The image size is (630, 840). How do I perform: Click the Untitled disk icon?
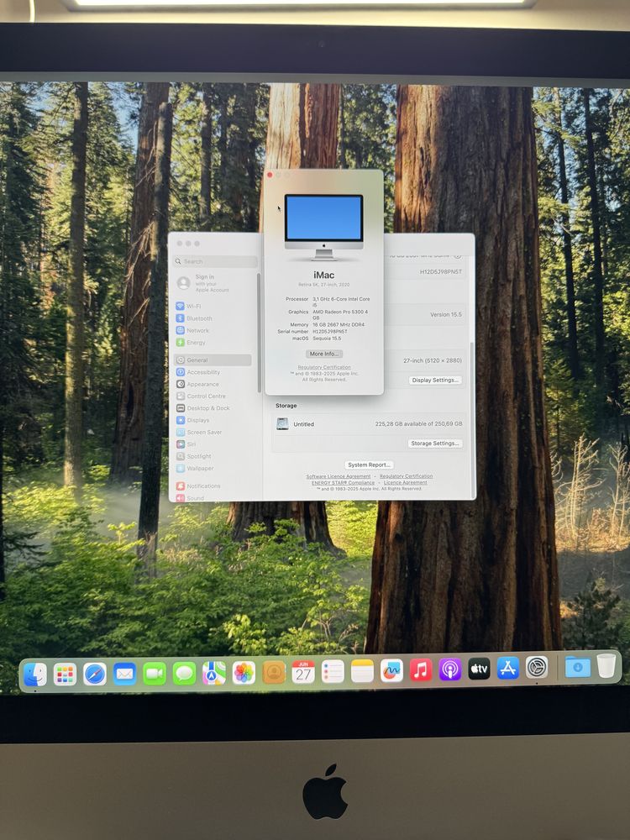282,424
